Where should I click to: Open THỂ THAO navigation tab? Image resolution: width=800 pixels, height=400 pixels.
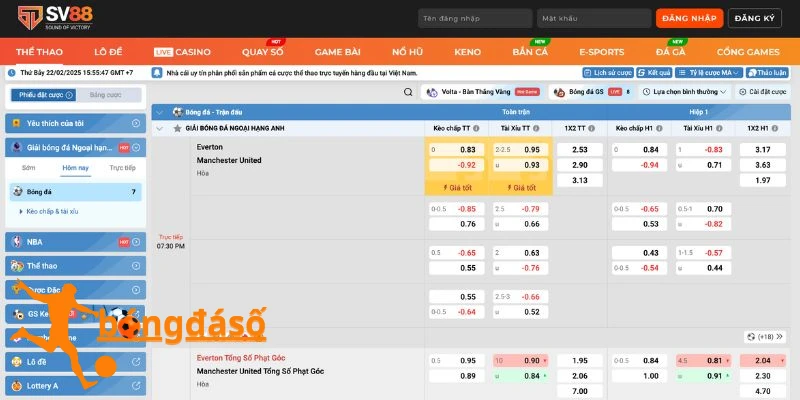click(39, 52)
